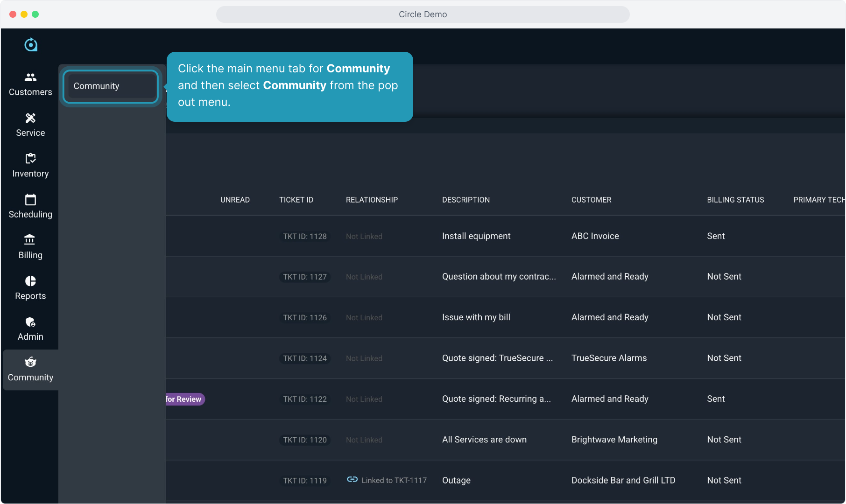
Task: Select the Service tools icon
Action: [x=30, y=118]
